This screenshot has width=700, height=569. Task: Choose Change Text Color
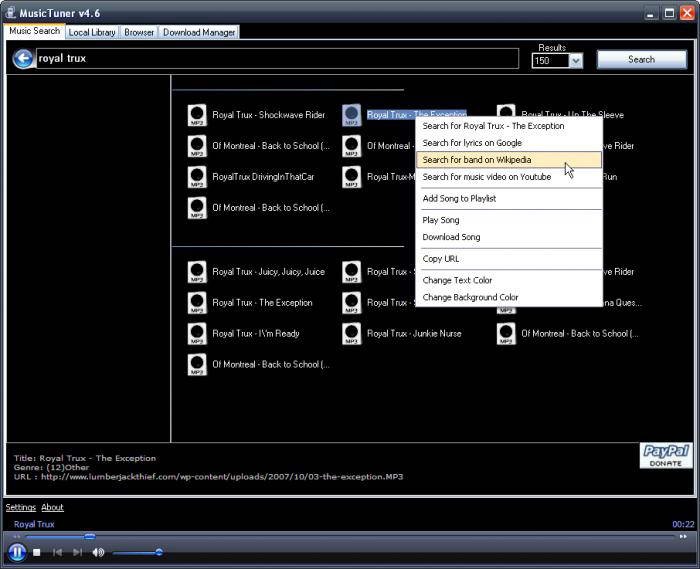(x=509, y=280)
